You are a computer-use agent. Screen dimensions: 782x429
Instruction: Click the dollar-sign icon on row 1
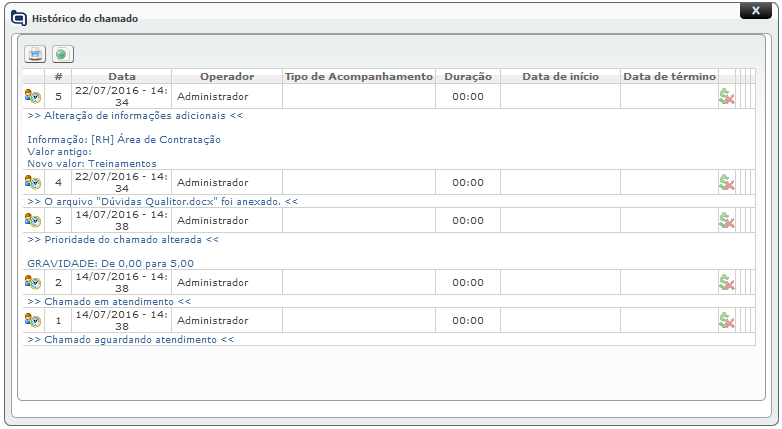pyautogui.click(x=727, y=320)
